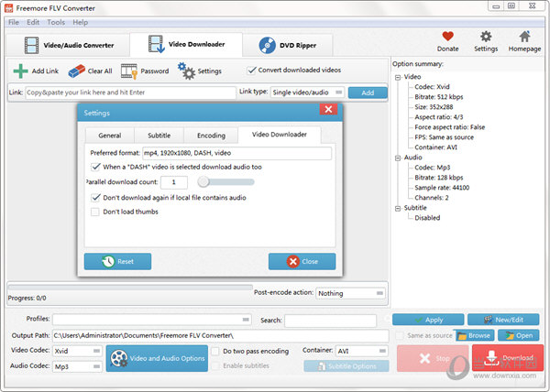Click the Add link button
Viewport: 550px width, 392px height.
point(368,93)
